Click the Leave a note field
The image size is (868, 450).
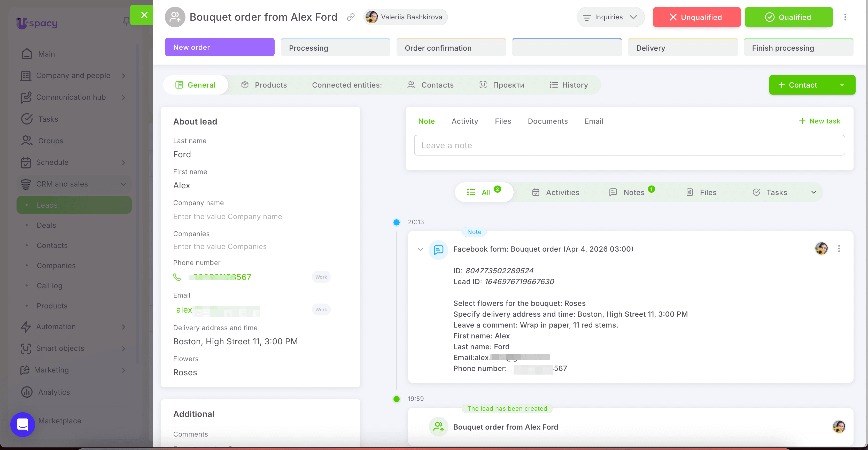pyautogui.click(x=629, y=145)
